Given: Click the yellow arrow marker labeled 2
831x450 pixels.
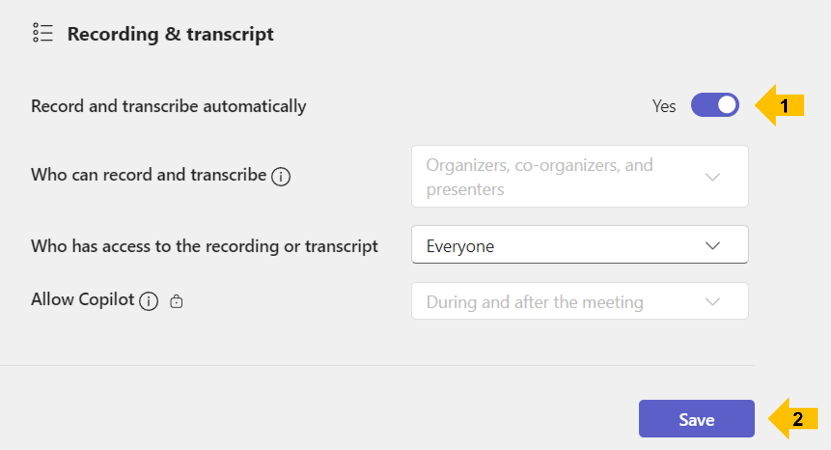Looking at the screenshot, I should coord(793,419).
